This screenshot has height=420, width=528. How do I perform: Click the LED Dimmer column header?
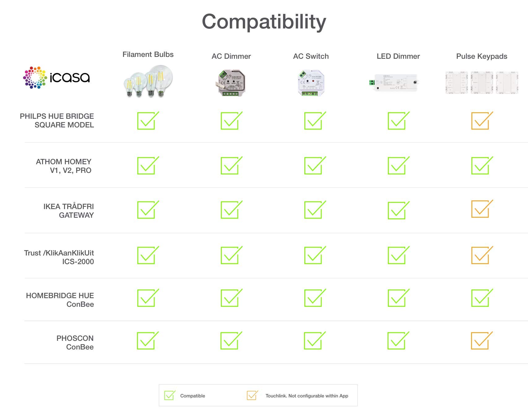pos(398,56)
